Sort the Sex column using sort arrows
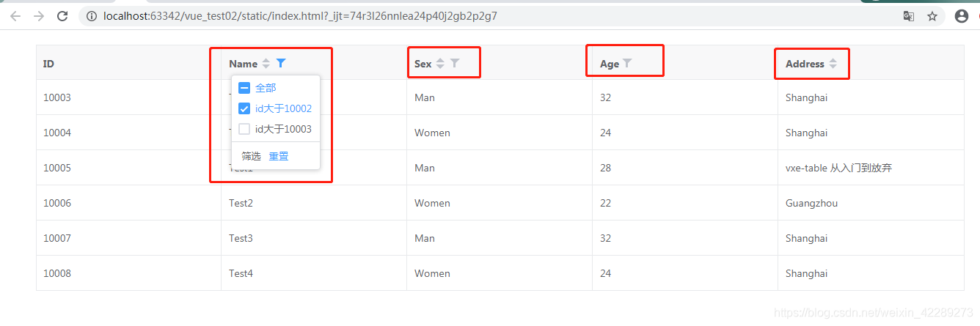 pyautogui.click(x=440, y=64)
